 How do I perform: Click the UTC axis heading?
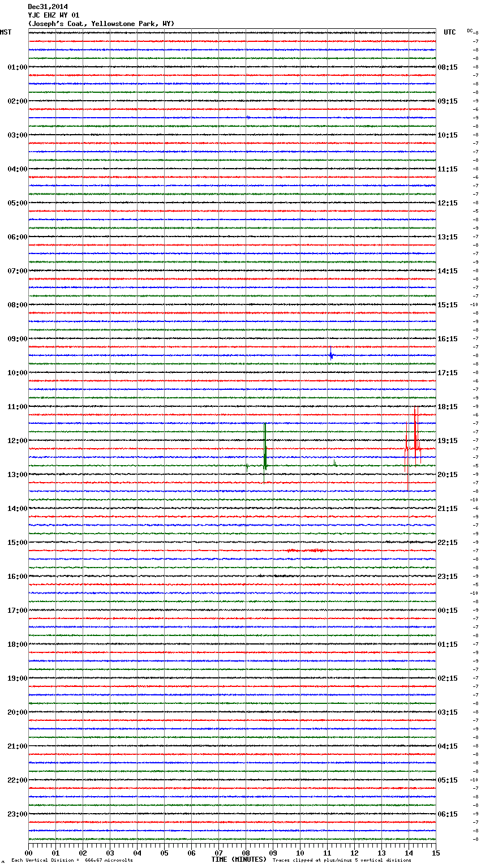point(450,32)
